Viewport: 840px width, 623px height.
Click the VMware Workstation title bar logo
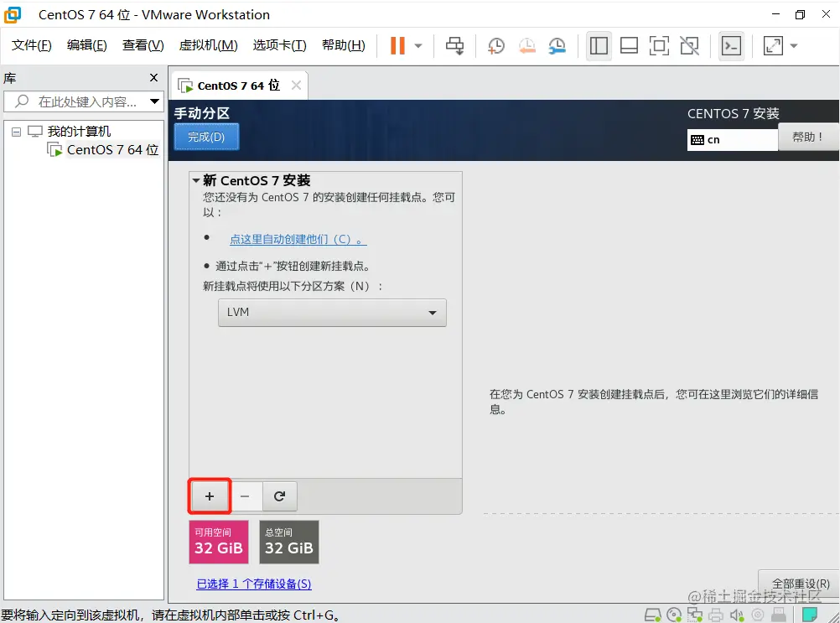pyautogui.click(x=13, y=14)
